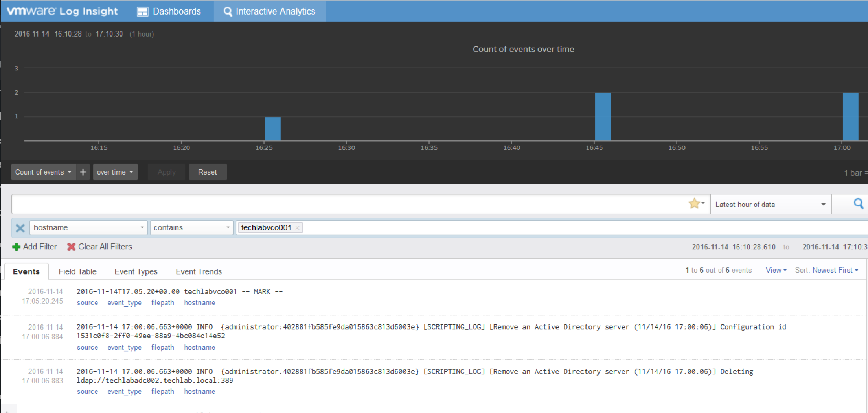This screenshot has height=413, width=868.
Task: Remove the techlabvco001 filter value
Action: pyautogui.click(x=298, y=228)
